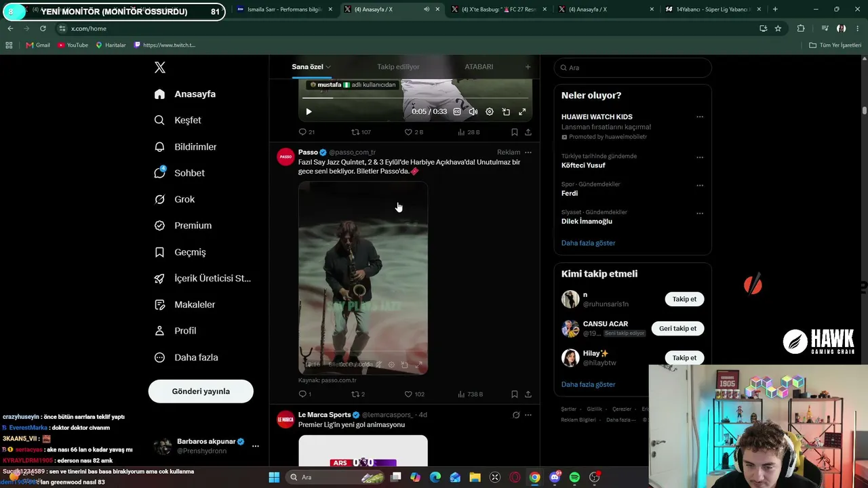Reload the page in Chrome
This screenshot has width=868, height=488.
[43, 28]
